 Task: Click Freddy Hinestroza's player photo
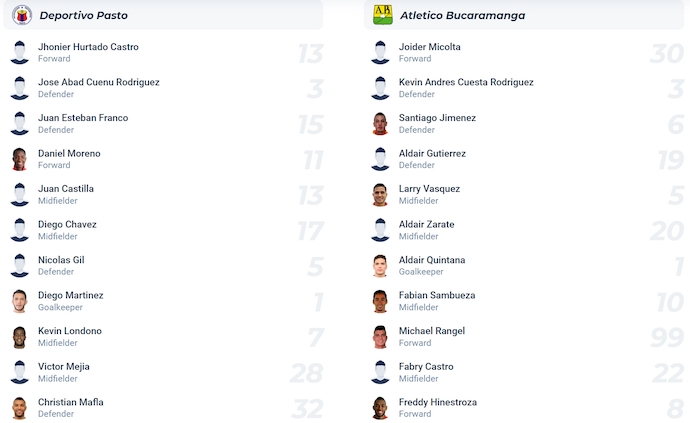pos(380,408)
